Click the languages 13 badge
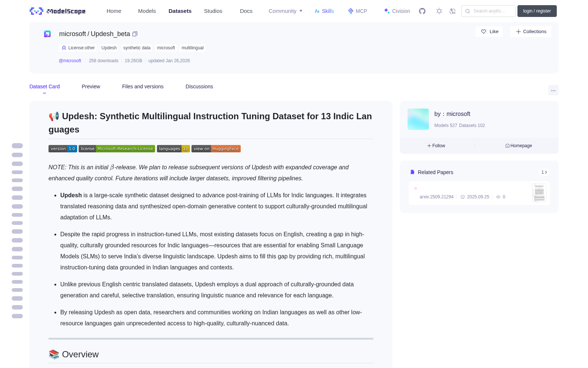 pyautogui.click(x=173, y=149)
